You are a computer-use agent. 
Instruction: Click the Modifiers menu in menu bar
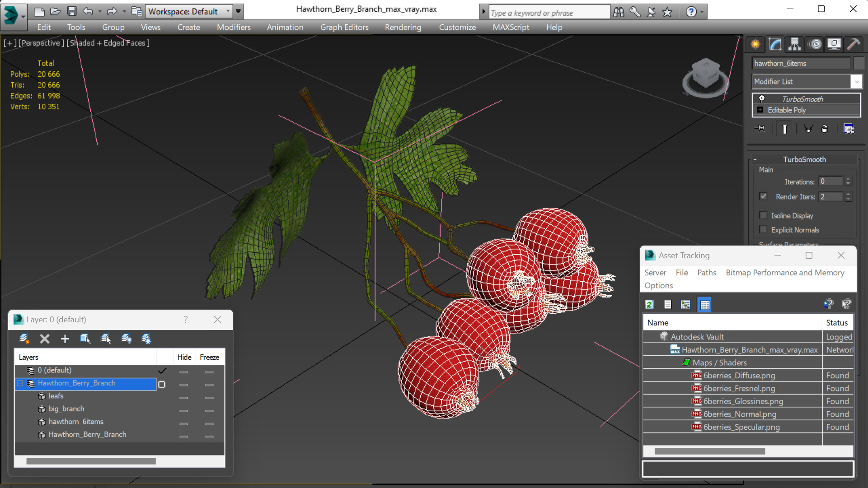233,27
